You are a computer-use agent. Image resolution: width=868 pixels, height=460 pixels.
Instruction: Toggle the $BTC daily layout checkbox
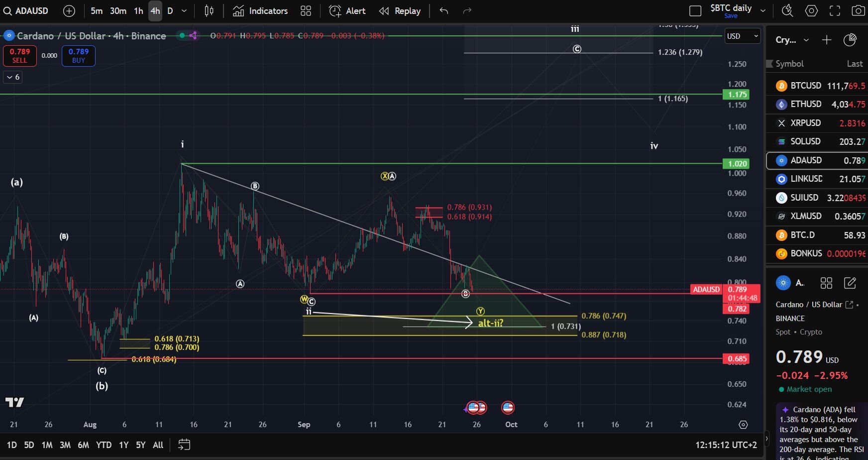coord(695,11)
